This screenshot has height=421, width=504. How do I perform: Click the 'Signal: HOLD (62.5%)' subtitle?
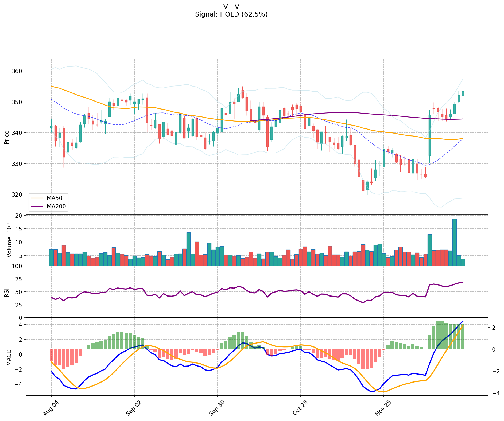tap(231, 14)
